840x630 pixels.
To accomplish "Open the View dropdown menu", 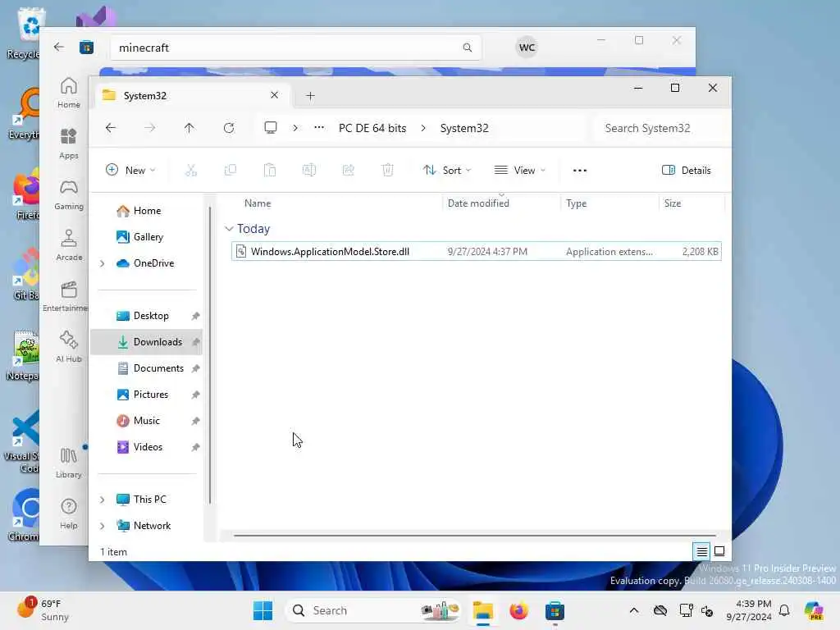I will 519,171.
